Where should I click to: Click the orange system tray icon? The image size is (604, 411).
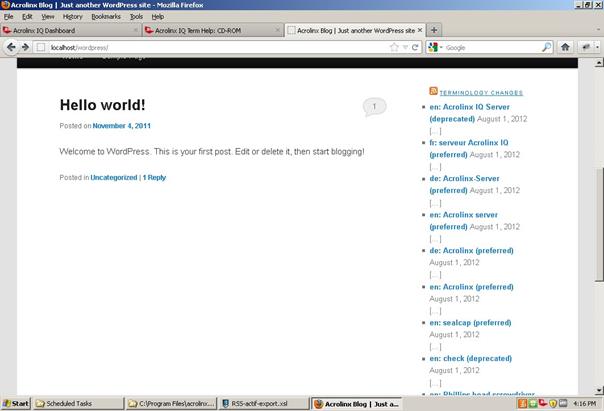tap(522, 403)
